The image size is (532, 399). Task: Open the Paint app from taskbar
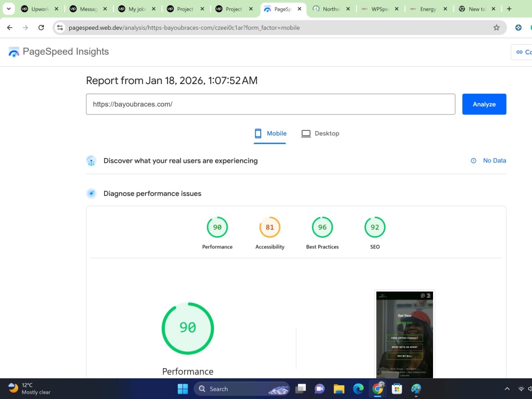point(416,389)
